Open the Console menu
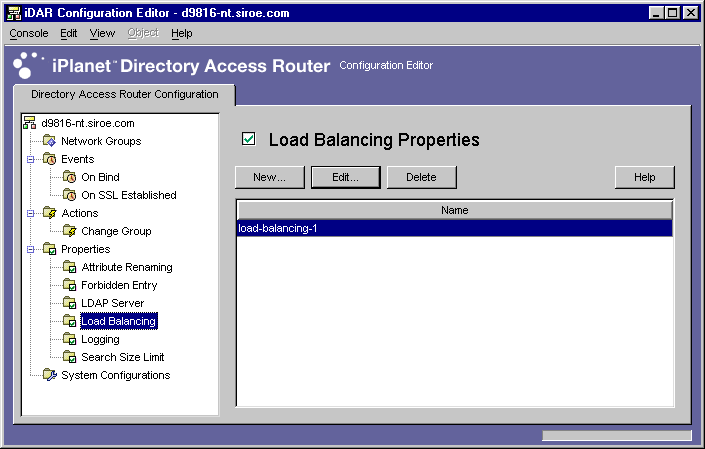 (29, 33)
